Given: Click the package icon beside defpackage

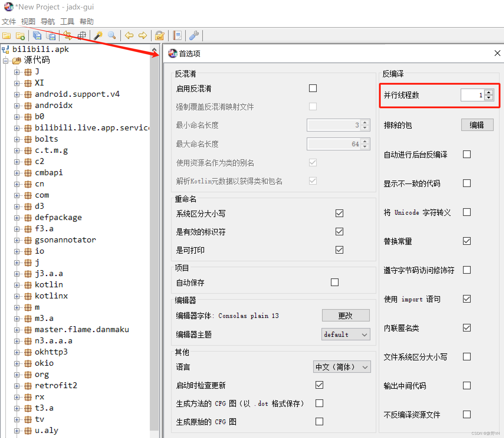Looking at the screenshot, I should coord(28,218).
